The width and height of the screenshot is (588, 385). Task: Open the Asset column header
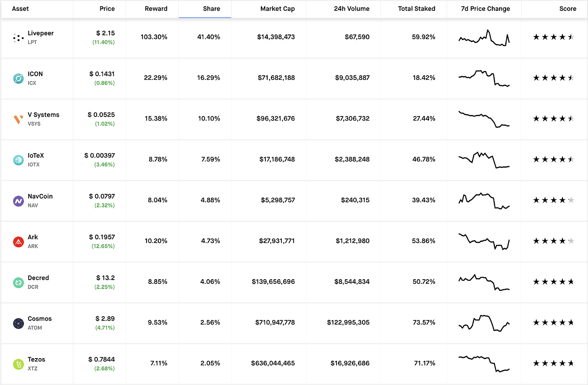pos(20,8)
